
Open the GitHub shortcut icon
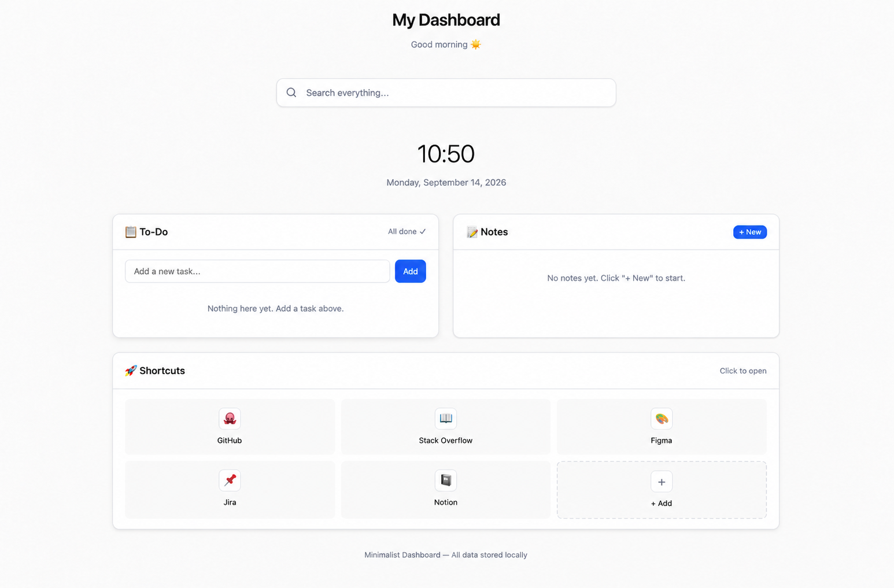(x=230, y=419)
